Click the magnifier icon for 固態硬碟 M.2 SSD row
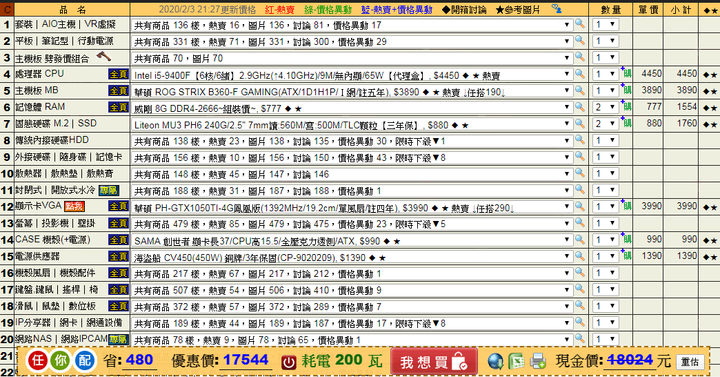 click(x=580, y=123)
